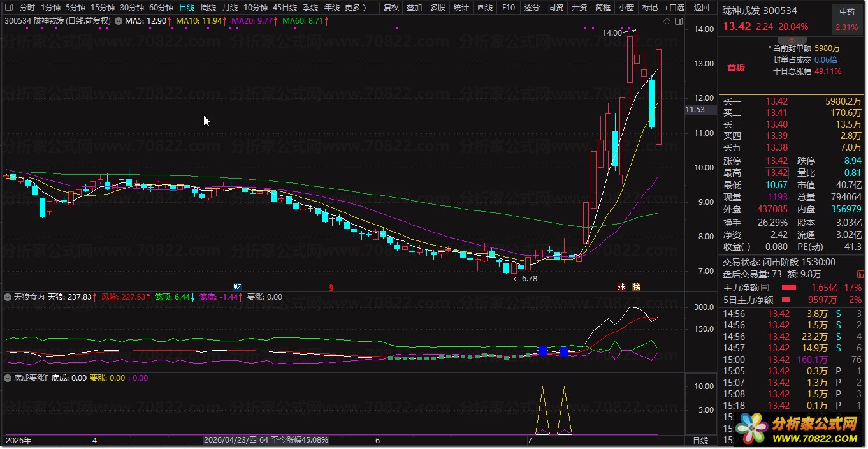Click the 买五 bid price 13.38
This screenshot has width=868, height=449.
[x=776, y=147]
